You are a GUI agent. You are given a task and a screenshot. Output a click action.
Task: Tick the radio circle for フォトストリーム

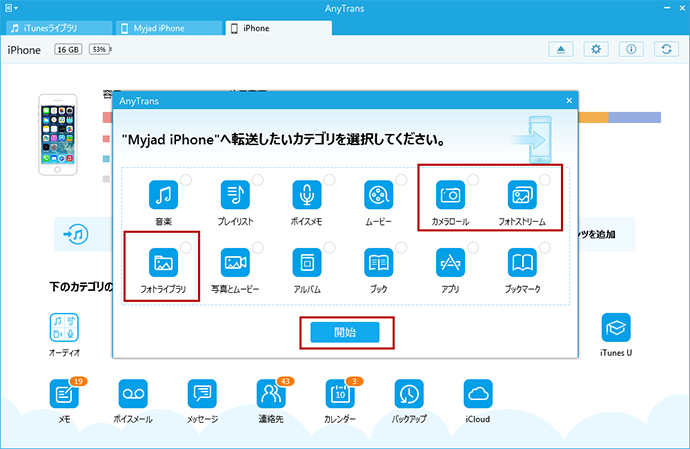point(545,180)
